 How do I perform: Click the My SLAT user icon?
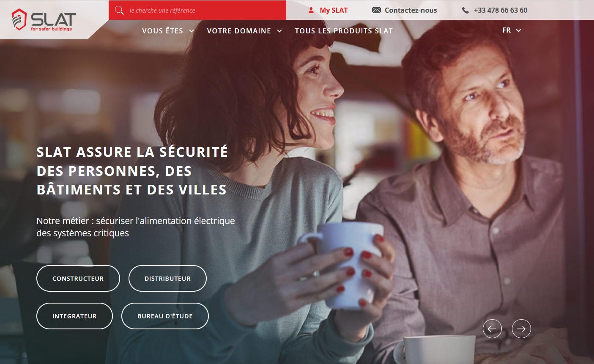point(311,10)
